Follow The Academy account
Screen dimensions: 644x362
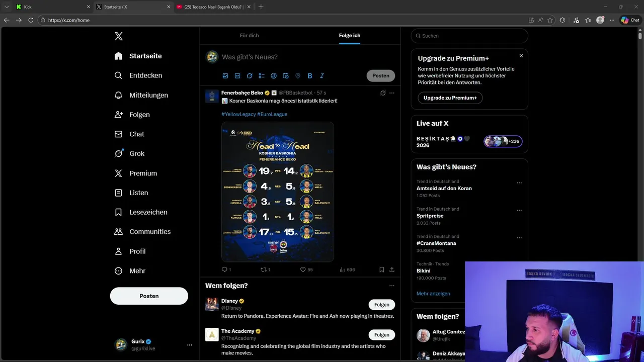pyautogui.click(x=382, y=335)
